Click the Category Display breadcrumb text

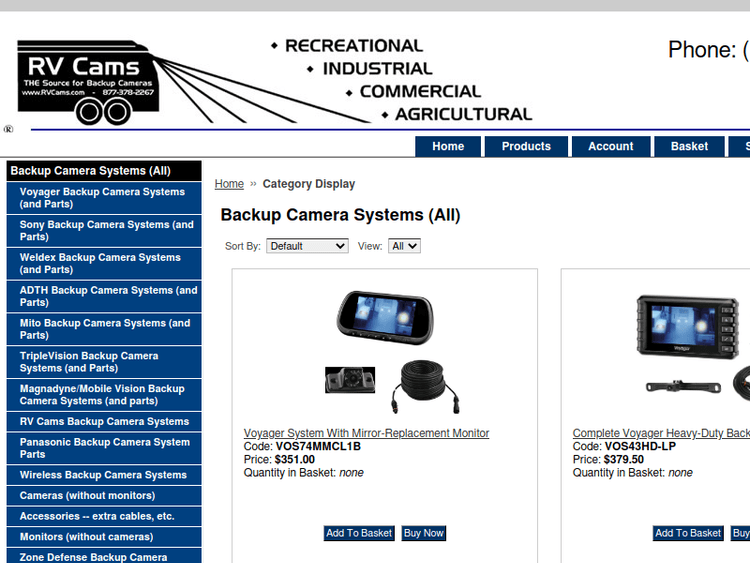pos(309,184)
